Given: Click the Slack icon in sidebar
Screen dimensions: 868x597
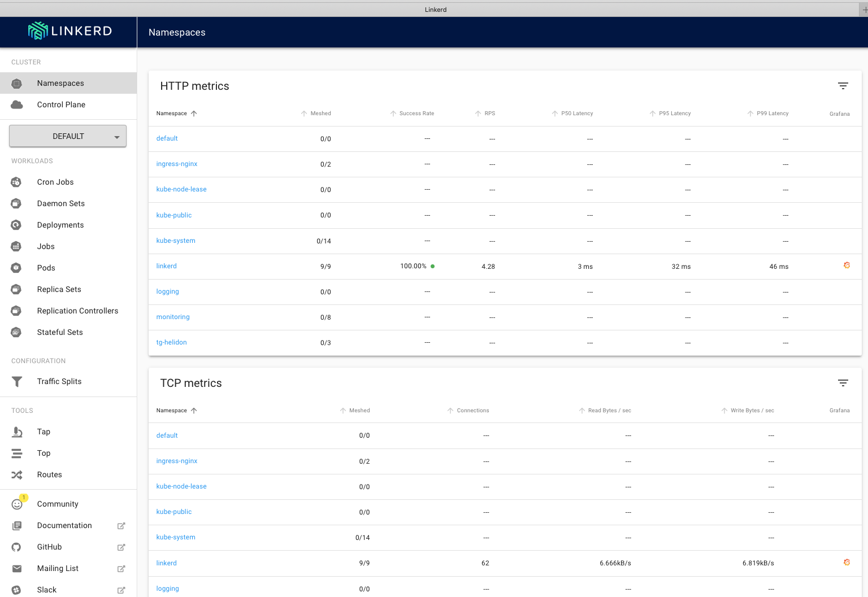Looking at the screenshot, I should tap(16, 590).
